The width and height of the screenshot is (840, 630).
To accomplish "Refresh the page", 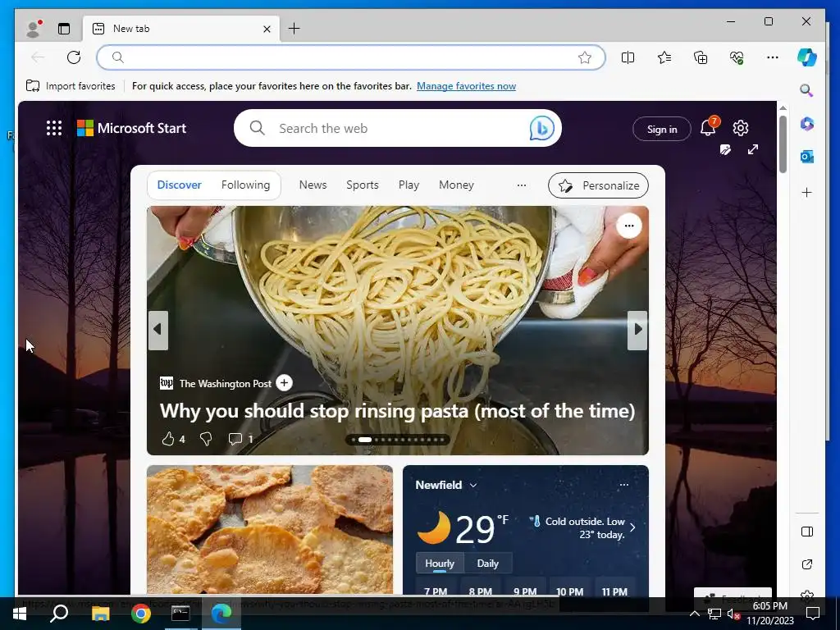I will pos(74,57).
